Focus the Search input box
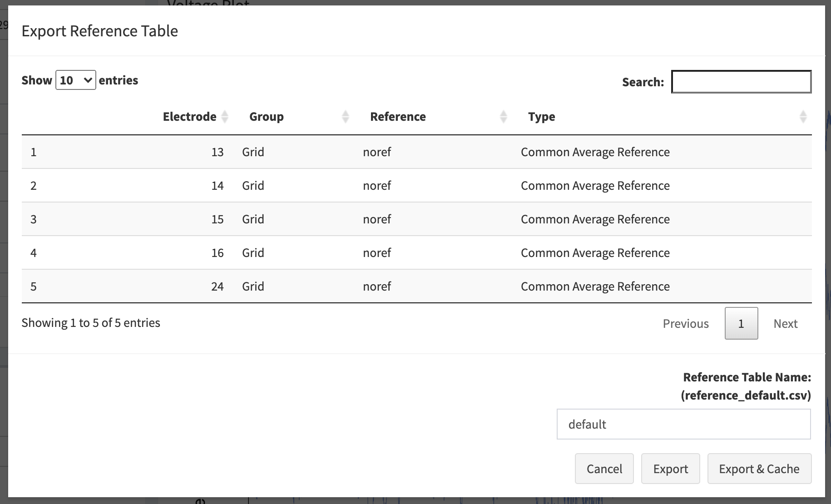Image resolution: width=831 pixels, height=504 pixels. pyautogui.click(x=741, y=82)
